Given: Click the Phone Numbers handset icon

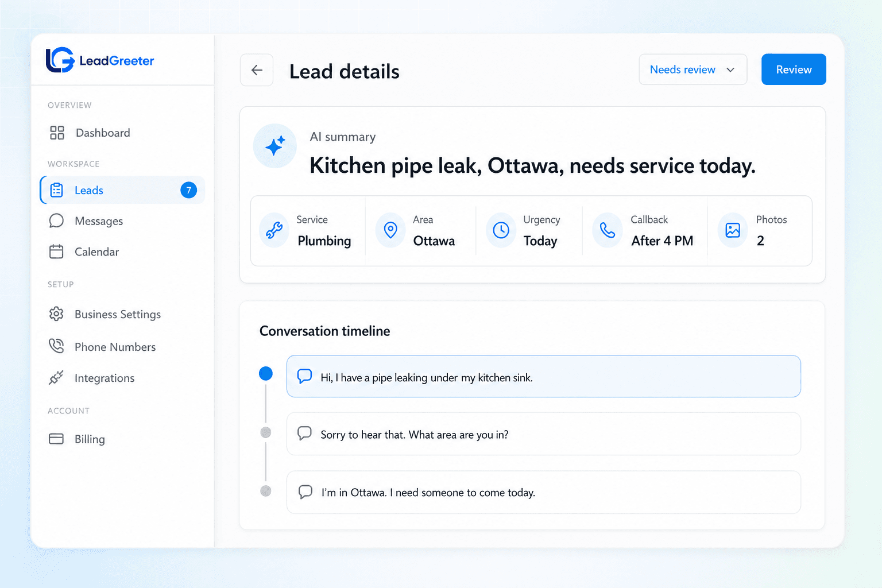Looking at the screenshot, I should pos(56,346).
